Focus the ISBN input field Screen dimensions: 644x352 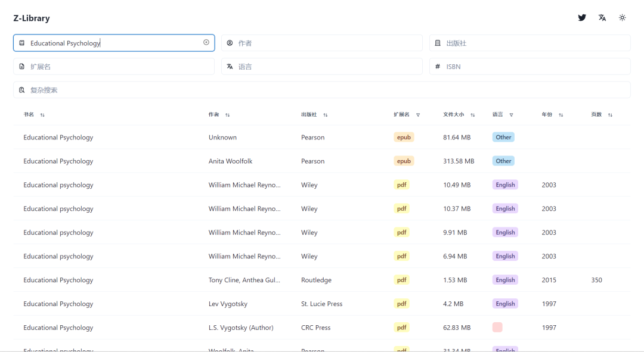(x=530, y=67)
